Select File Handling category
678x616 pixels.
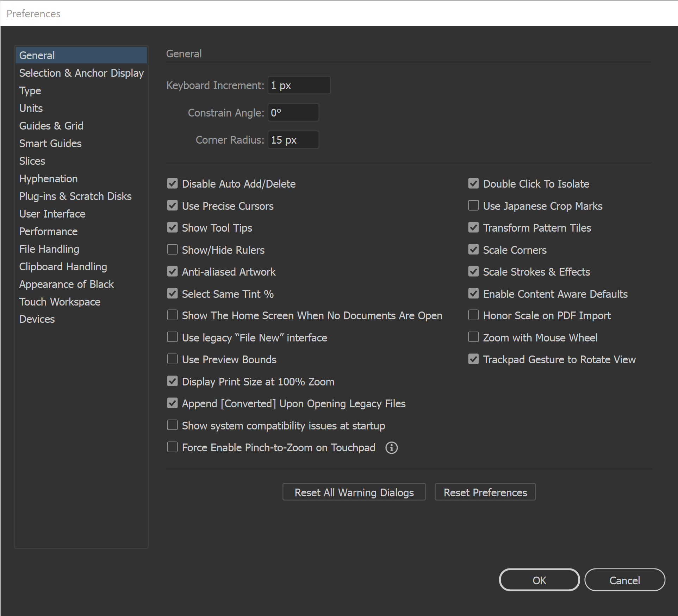click(81, 249)
